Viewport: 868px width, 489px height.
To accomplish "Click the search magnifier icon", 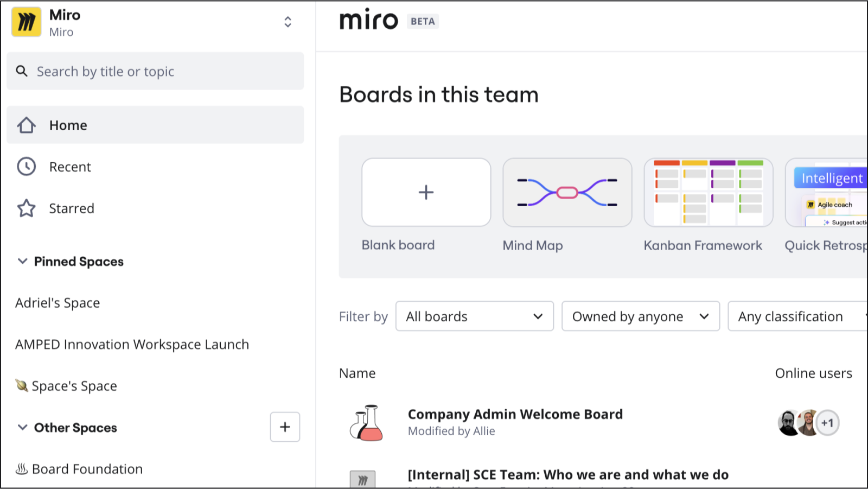I will (22, 71).
